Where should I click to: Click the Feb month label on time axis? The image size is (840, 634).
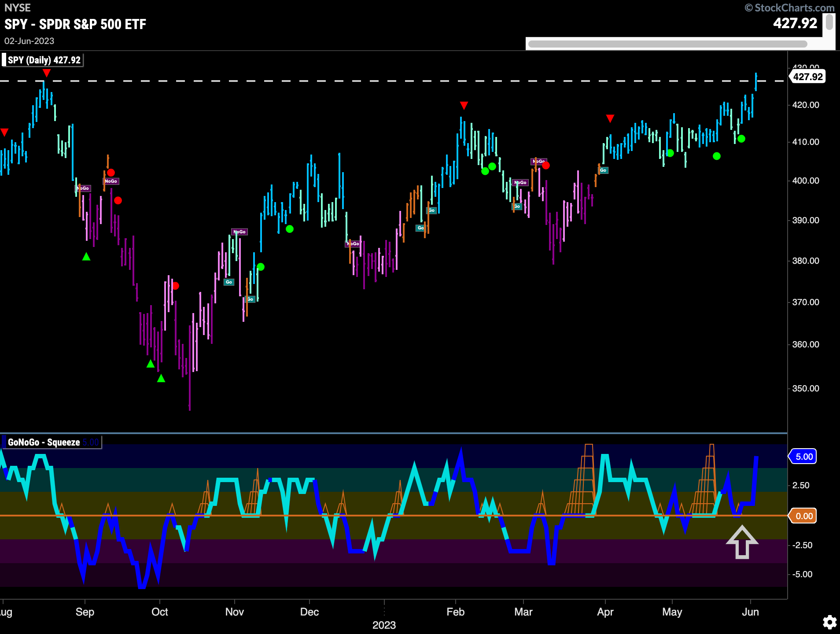pos(455,612)
